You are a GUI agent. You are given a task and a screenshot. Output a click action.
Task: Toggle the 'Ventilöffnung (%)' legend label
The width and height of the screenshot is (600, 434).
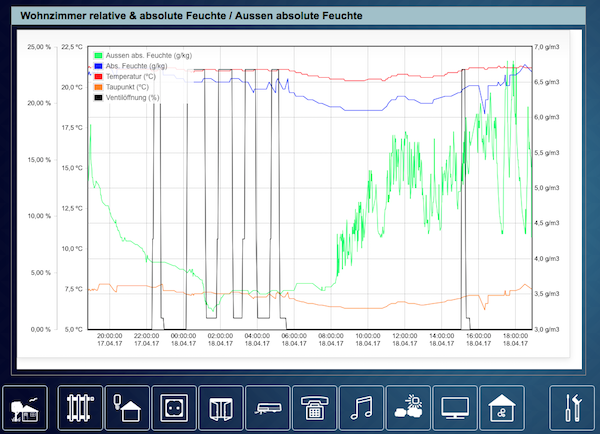coord(132,98)
